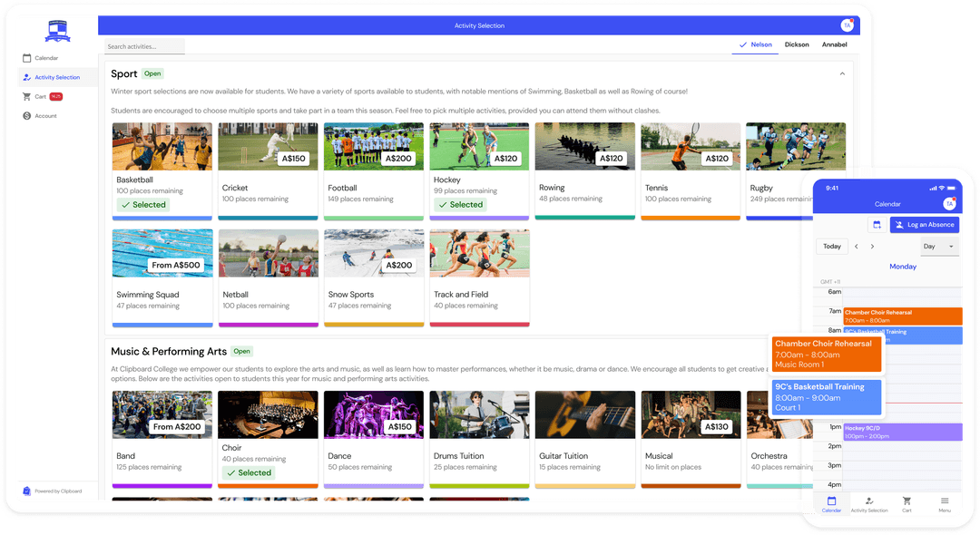Click the TA profile avatar in the header
This screenshot has width=980, height=535.
[848, 24]
